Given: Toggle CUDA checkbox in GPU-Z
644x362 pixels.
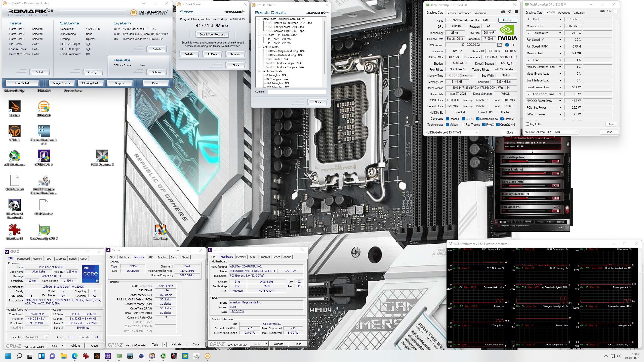Looking at the screenshot, I should pos(463,119).
